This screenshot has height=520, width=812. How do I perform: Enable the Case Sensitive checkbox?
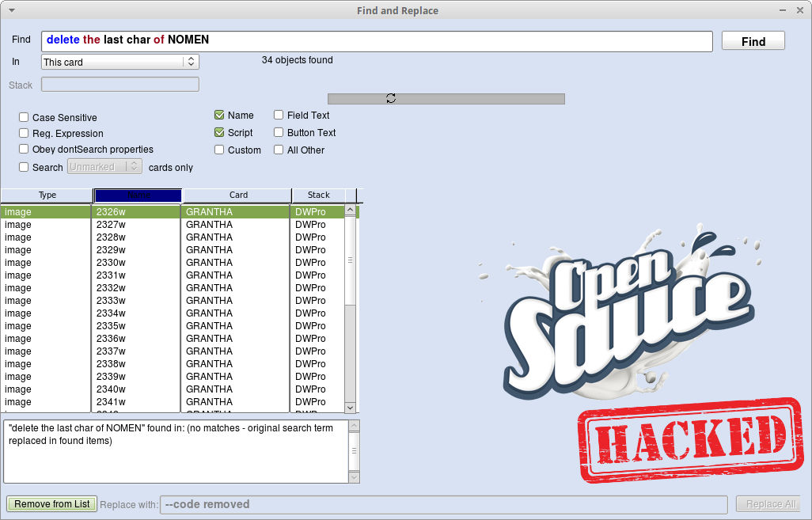point(24,118)
